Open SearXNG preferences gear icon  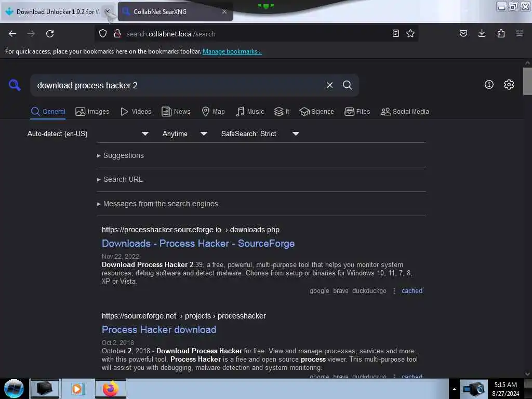coord(509,85)
